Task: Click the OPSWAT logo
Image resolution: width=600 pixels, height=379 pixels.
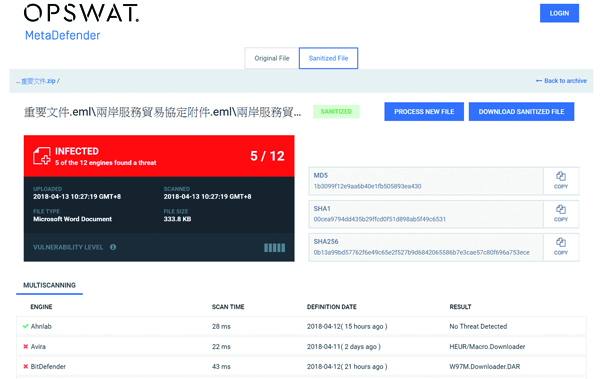Action: [x=81, y=13]
